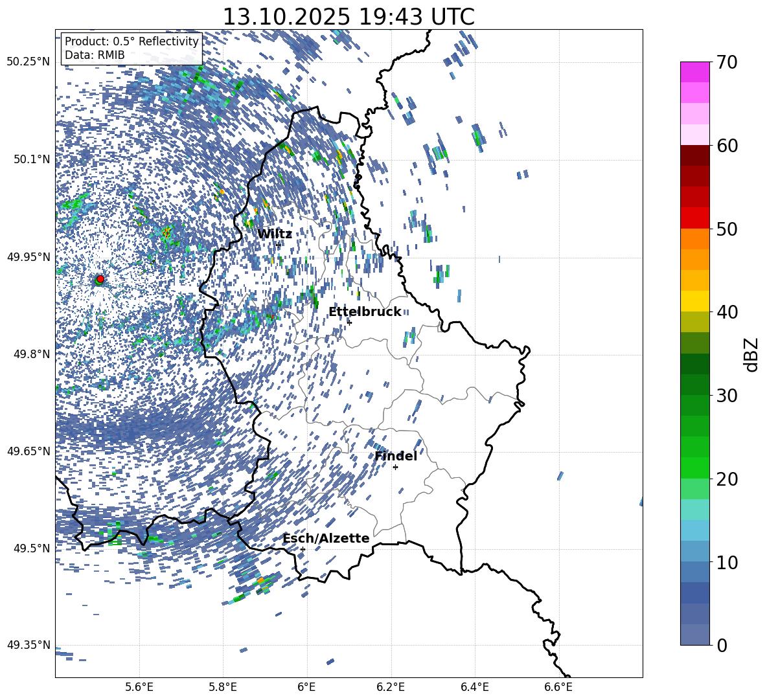Click the orange 48-50 dBZ color band
The image size is (767, 700).
point(694,239)
